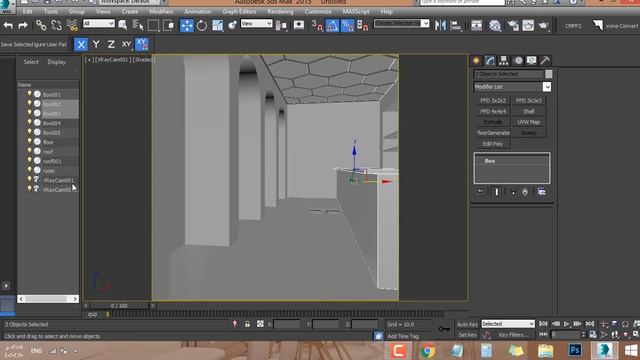The image size is (640, 360).
Task: Activate Bind to Space Warp tool
Action: tap(72, 25)
